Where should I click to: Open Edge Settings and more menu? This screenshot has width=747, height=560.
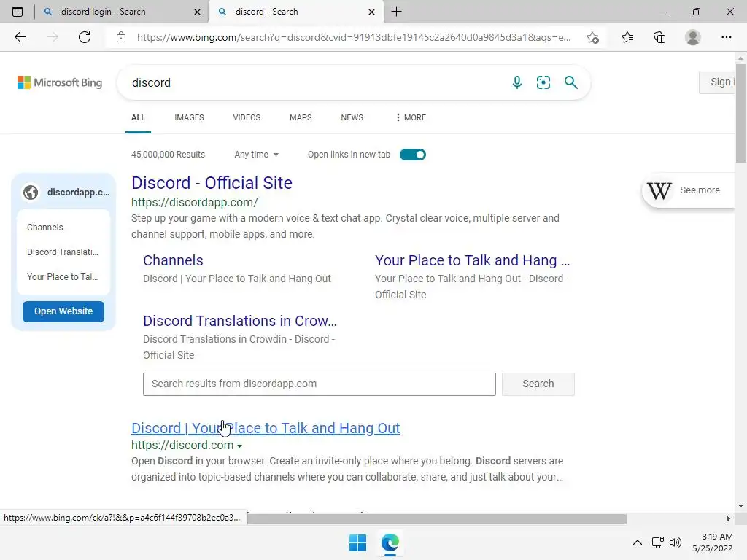coord(726,37)
